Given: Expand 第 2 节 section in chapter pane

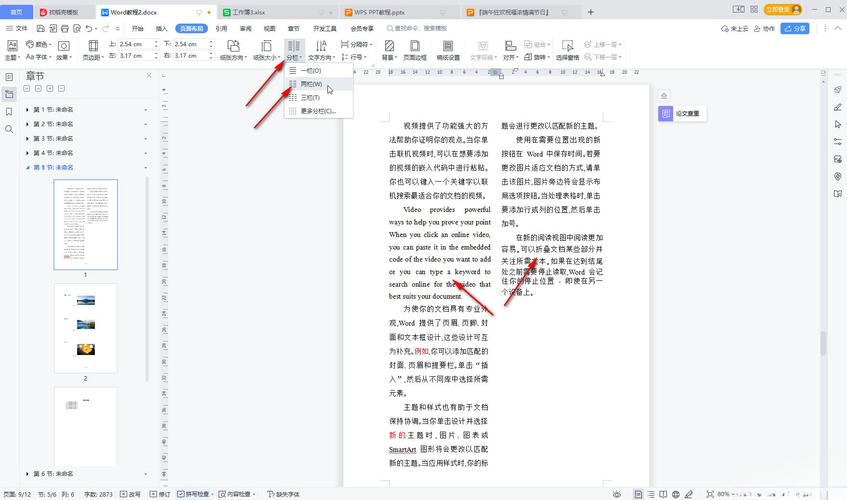Looking at the screenshot, I should [28, 124].
